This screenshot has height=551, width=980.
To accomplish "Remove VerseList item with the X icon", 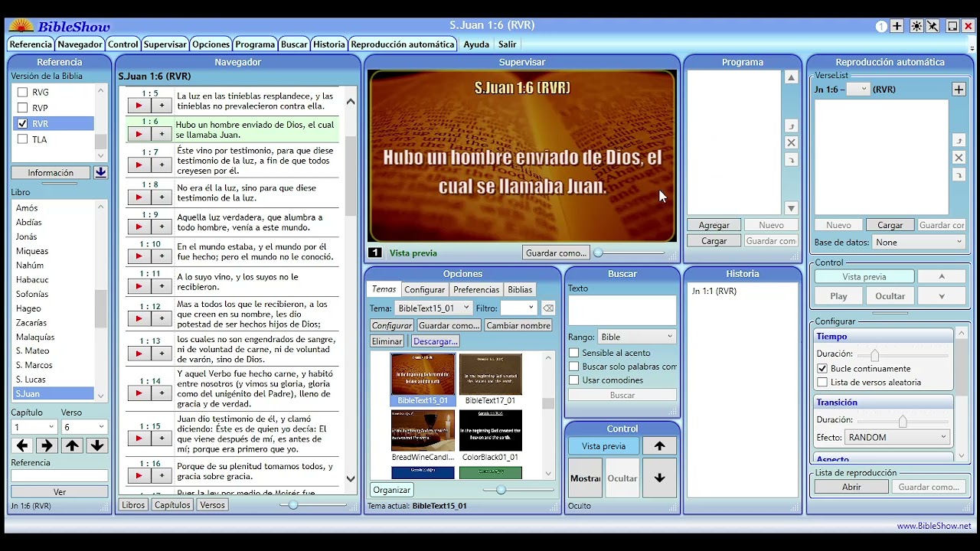I will pyautogui.click(x=959, y=158).
